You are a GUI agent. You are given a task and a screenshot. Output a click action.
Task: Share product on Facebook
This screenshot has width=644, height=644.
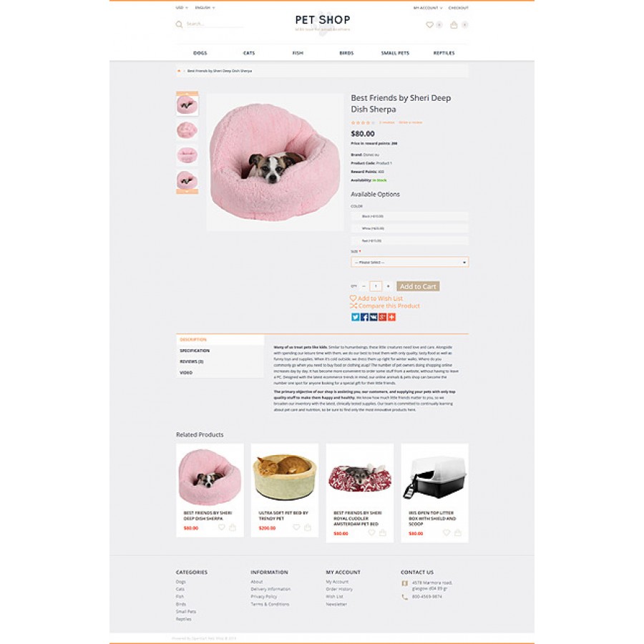coord(364,317)
